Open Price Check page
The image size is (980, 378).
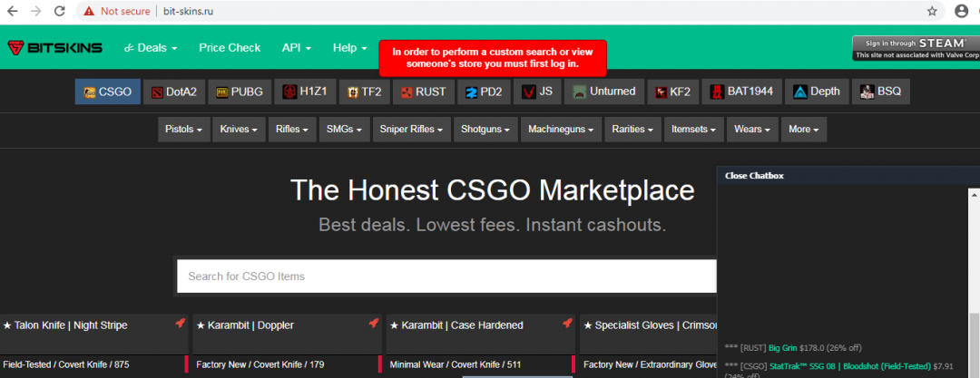point(230,48)
